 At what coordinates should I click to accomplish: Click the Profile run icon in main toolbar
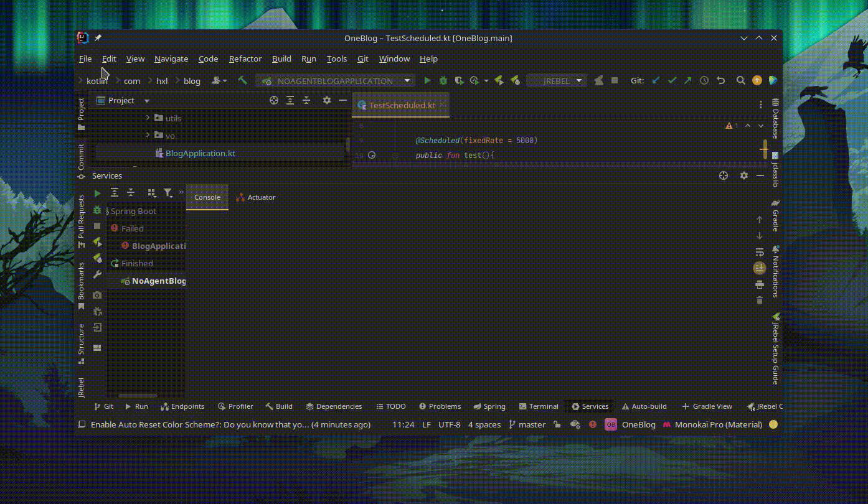[474, 80]
